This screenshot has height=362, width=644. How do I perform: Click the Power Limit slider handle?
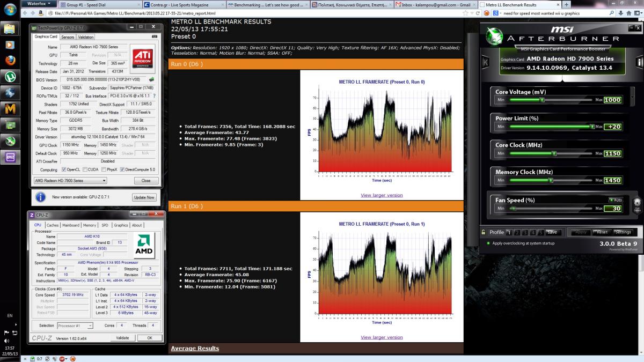tap(592, 127)
